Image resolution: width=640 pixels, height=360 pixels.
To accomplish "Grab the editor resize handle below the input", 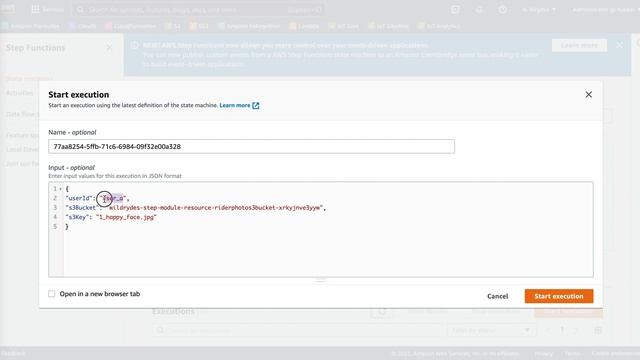I will [321, 280].
